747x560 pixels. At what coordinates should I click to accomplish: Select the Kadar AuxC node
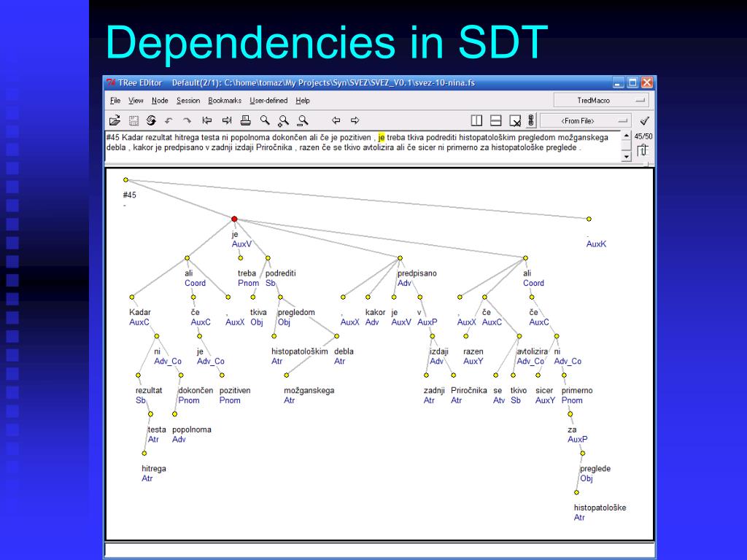pos(132,297)
